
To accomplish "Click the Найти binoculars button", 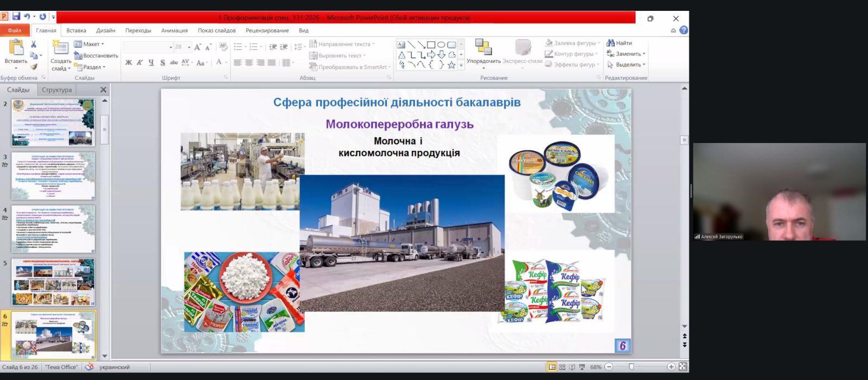I will pos(619,43).
